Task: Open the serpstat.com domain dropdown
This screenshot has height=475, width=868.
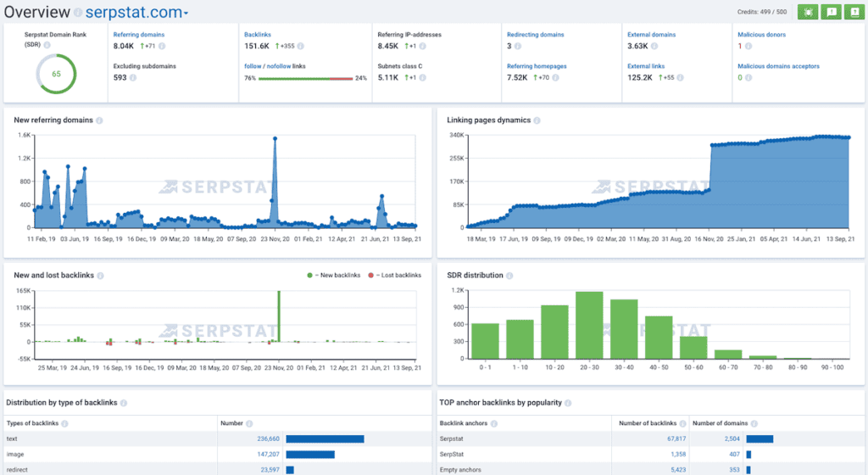Action: point(136,12)
